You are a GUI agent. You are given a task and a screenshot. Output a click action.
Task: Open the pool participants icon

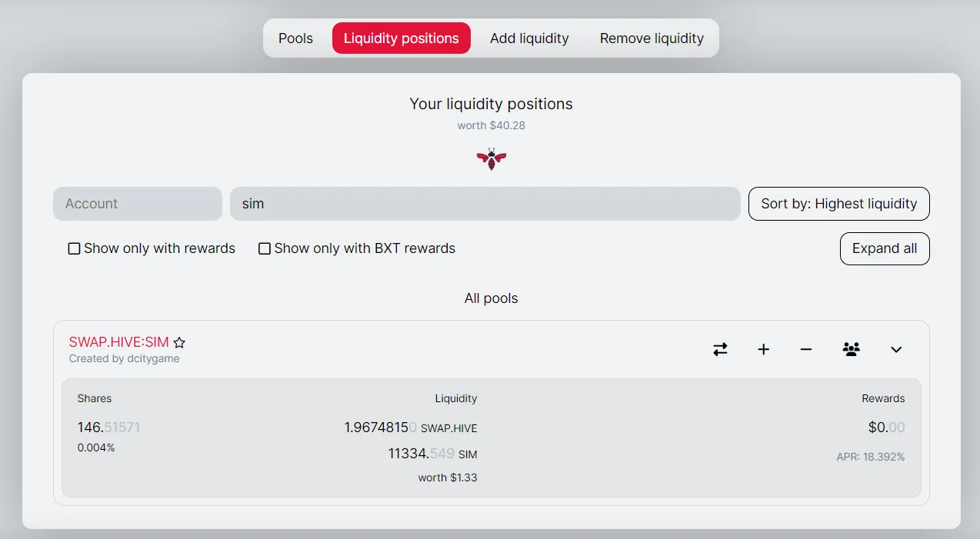click(x=851, y=349)
